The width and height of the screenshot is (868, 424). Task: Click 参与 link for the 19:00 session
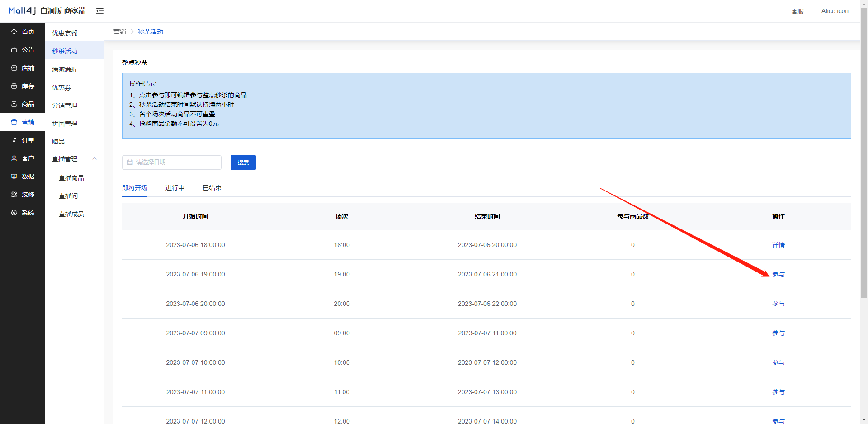point(778,274)
